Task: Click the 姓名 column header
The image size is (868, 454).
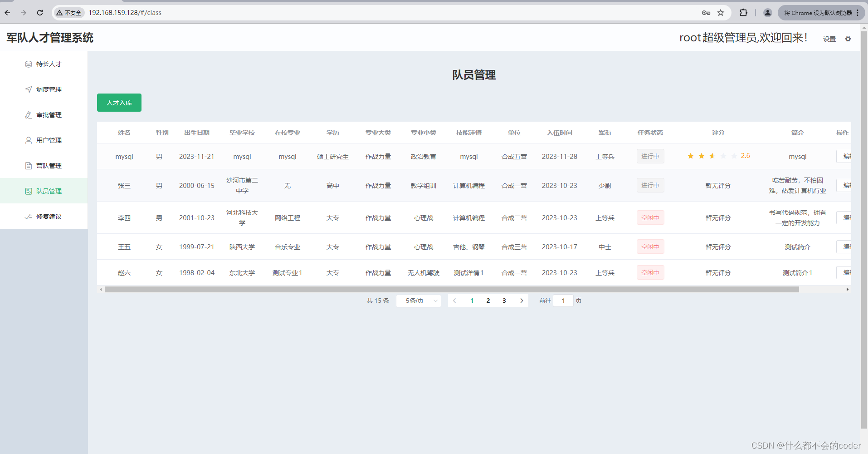Action: click(x=124, y=133)
